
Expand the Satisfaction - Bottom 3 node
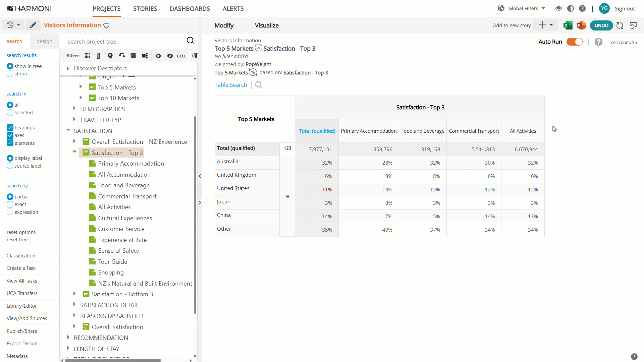click(74, 294)
